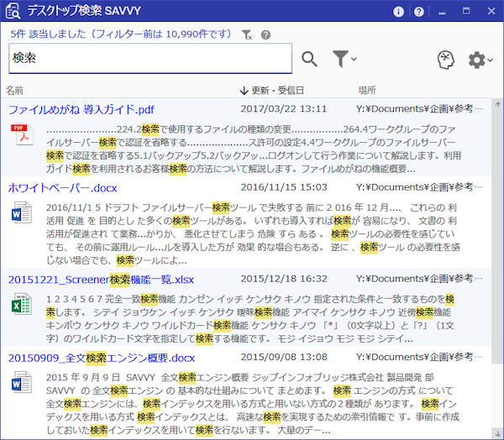This screenshot has width=504, height=440.
Task: Click the Excel file icon
Action: [x=22, y=304]
